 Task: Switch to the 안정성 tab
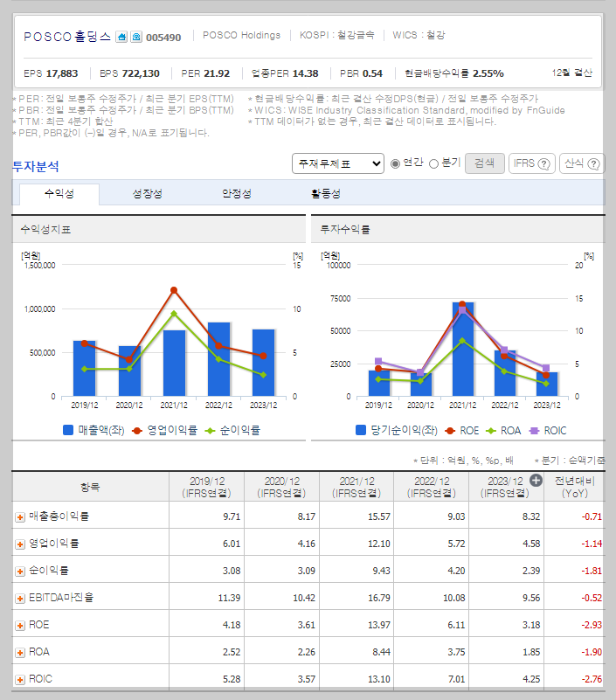(x=237, y=194)
